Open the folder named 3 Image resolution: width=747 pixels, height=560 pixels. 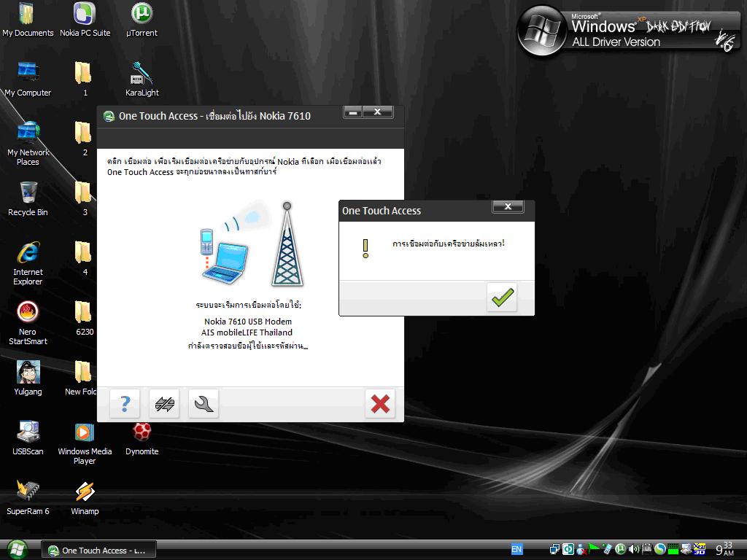point(84,199)
